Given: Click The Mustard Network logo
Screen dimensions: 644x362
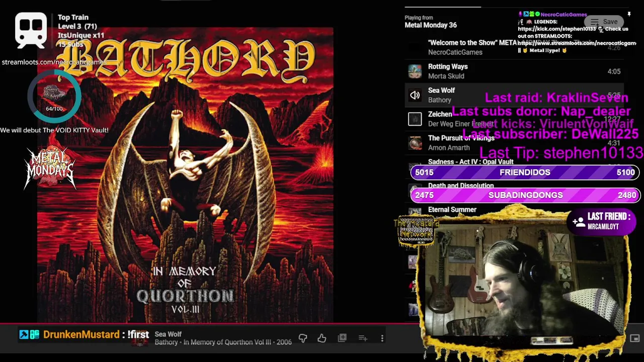Looking at the screenshot, I should coord(416,230).
